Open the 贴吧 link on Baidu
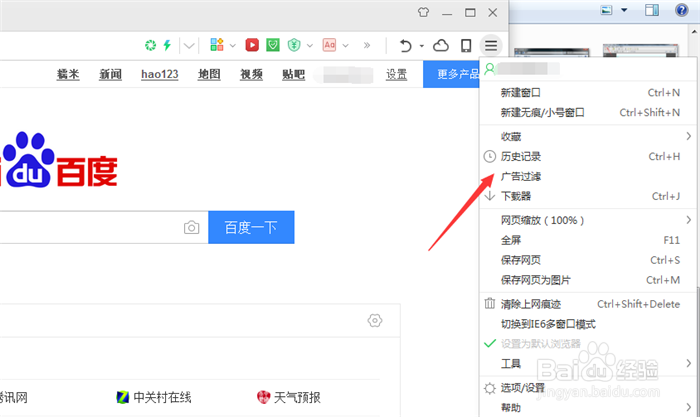Image resolution: width=700 pixels, height=417 pixels. [293, 74]
